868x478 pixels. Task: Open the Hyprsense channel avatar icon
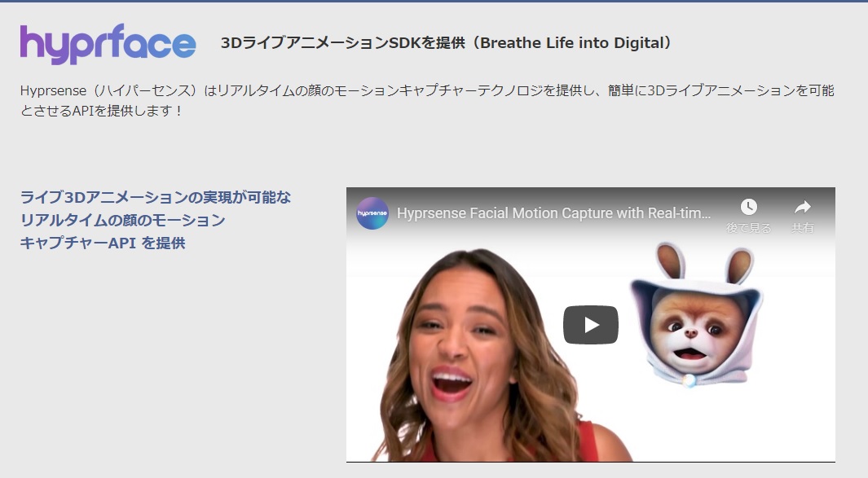[x=372, y=213]
